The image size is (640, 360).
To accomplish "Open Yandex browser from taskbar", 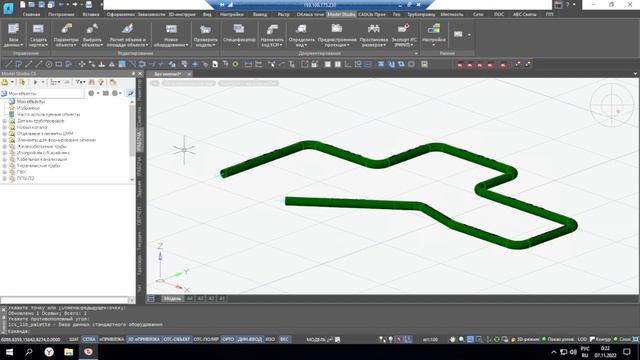I will pyautogui.click(x=49, y=352).
